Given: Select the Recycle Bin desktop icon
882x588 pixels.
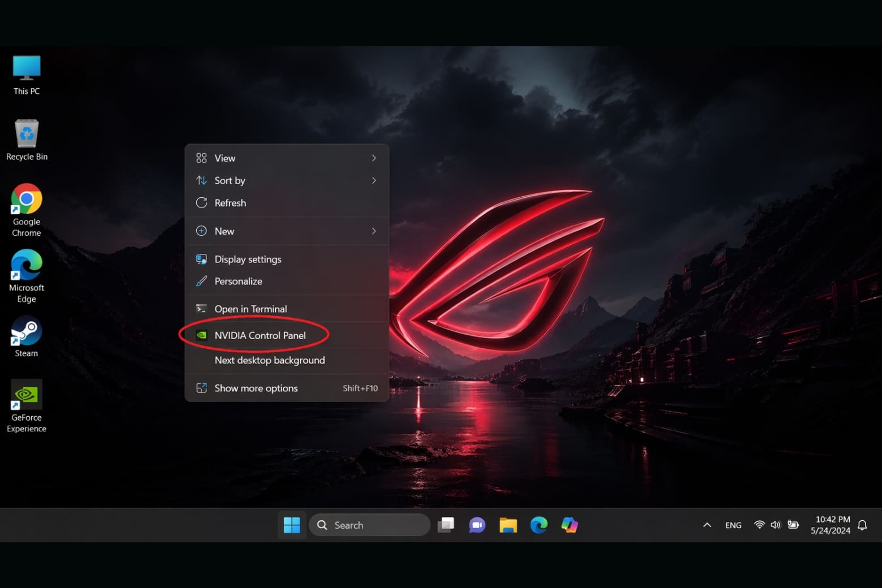Looking at the screenshot, I should [27, 140].
